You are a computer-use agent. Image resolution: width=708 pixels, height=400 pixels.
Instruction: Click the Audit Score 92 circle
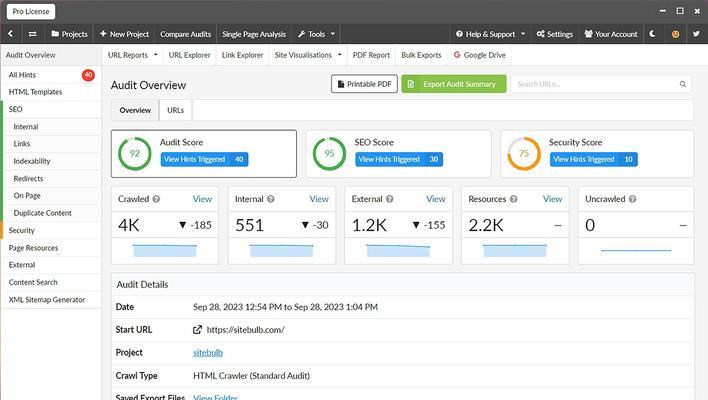(x=135, y=153)
